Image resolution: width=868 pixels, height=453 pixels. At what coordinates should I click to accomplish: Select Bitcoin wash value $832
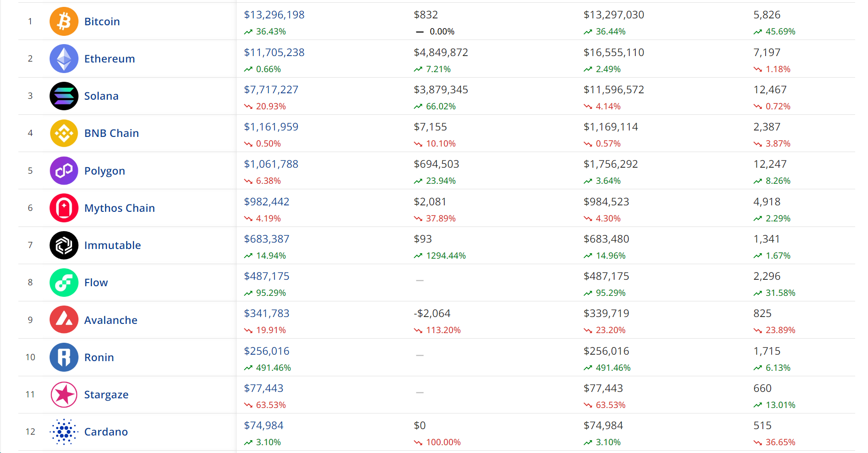point(426,15)
